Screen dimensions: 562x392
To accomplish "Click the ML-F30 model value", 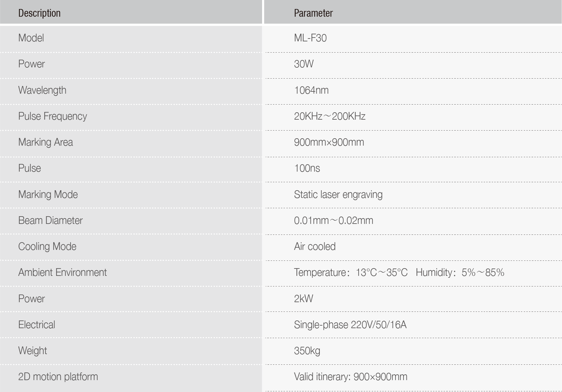I will [310, 38].
